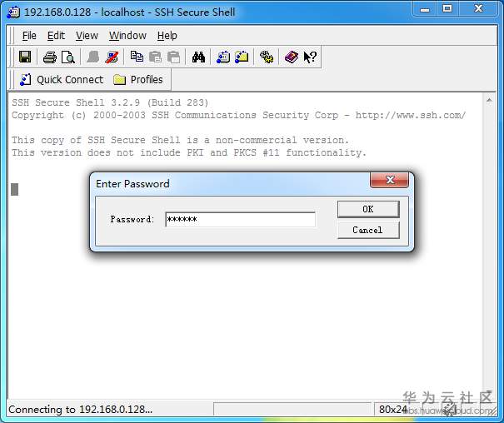Click Cancel in Enter Password dialog
Screen dimensions: 504x423
(368, 230)
